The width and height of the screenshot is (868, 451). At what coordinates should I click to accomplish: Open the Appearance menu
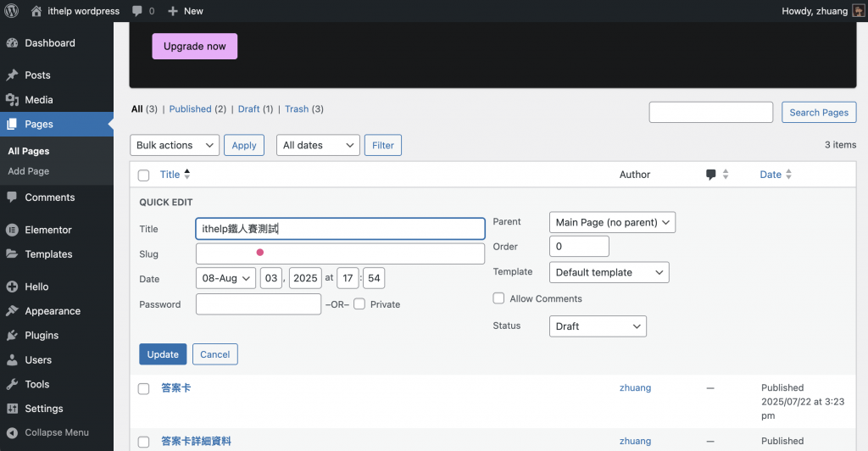[x=53, y=311]
